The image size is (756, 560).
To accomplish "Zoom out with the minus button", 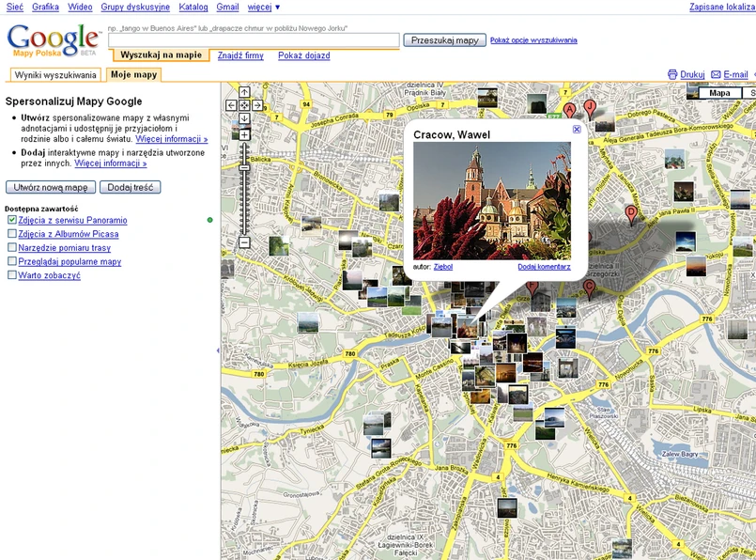I will (x=244, y=242).
